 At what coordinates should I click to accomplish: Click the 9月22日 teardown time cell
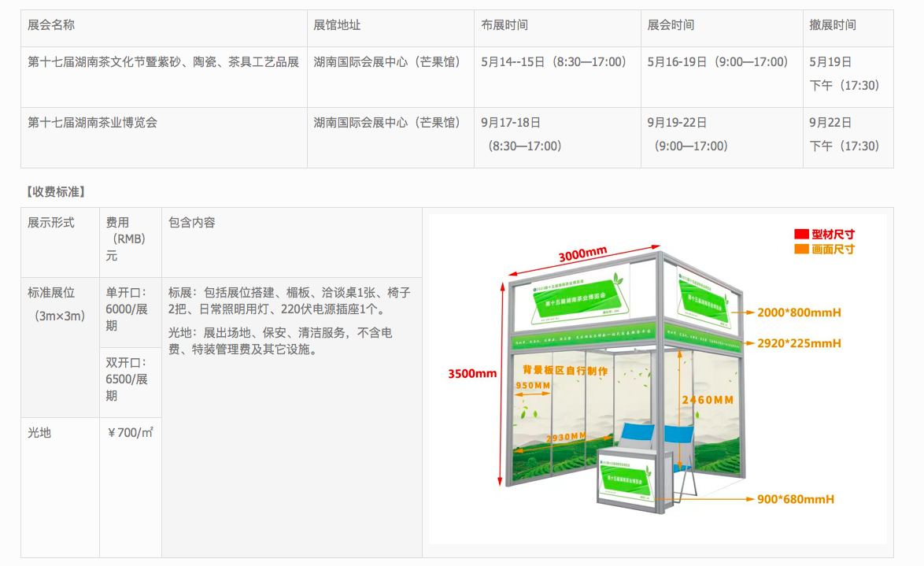(x=848, y=138)
